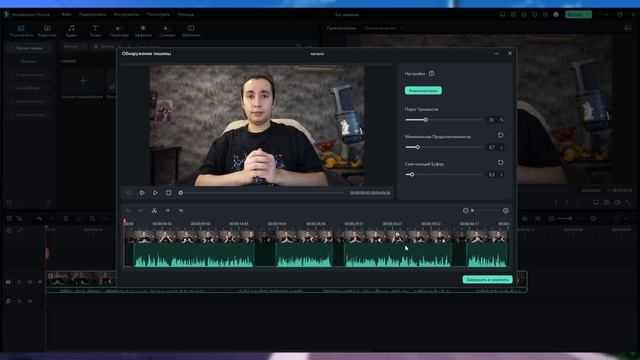The image size is (640, 360).
Task: Click the green Finish and replace button
Action: [487, 280]
